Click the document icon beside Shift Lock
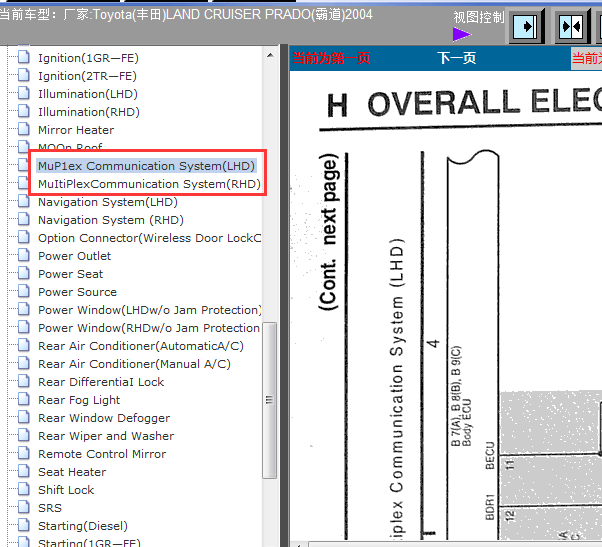The image size is (602, 547). (x=24, y=490)
